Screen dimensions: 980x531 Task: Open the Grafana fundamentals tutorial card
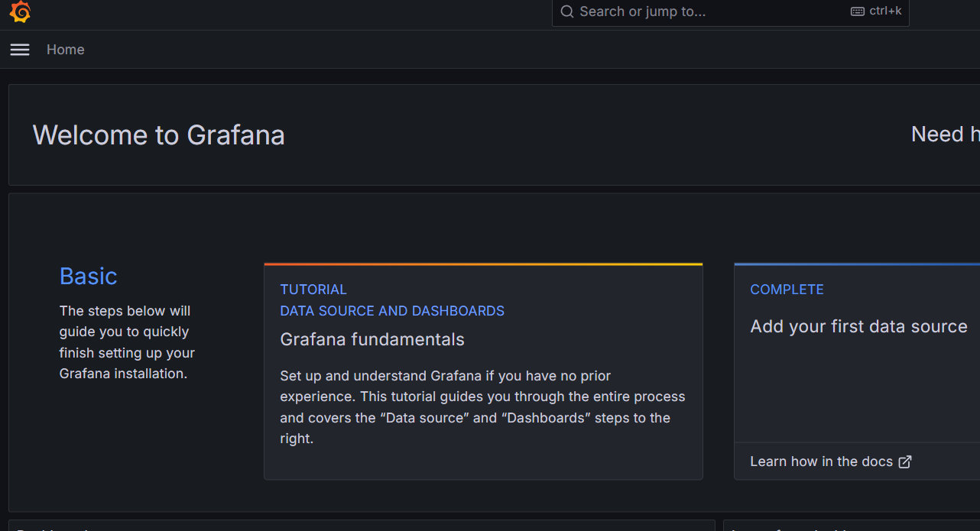[483, 371]
